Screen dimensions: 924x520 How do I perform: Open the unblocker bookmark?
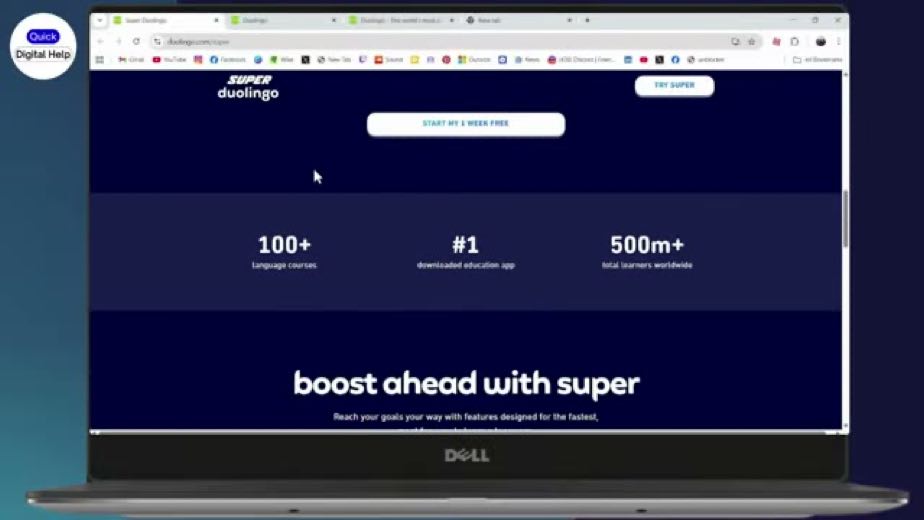pyautogui.click(x=705, y=60)
